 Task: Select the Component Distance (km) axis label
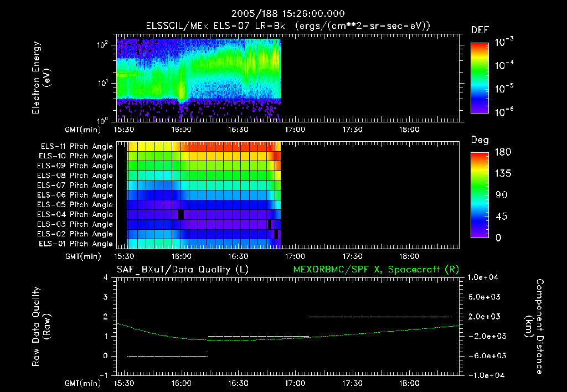point(534,327)
